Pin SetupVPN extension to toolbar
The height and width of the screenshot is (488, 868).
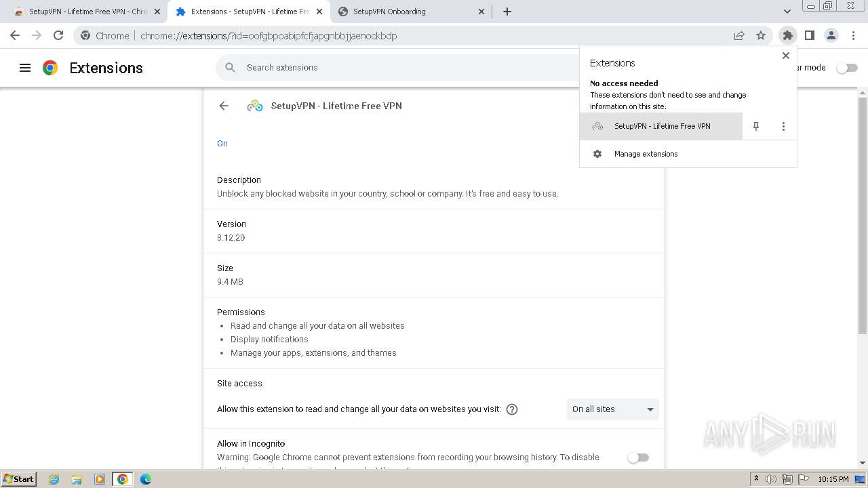coord(756,126)
